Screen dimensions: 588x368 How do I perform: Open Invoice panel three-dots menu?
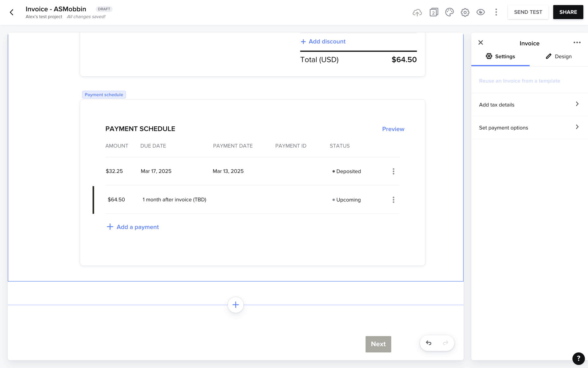tap(577, 43)
